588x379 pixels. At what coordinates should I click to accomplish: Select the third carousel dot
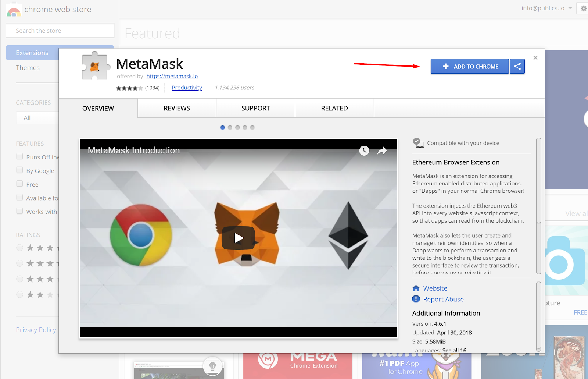[237, 127]
